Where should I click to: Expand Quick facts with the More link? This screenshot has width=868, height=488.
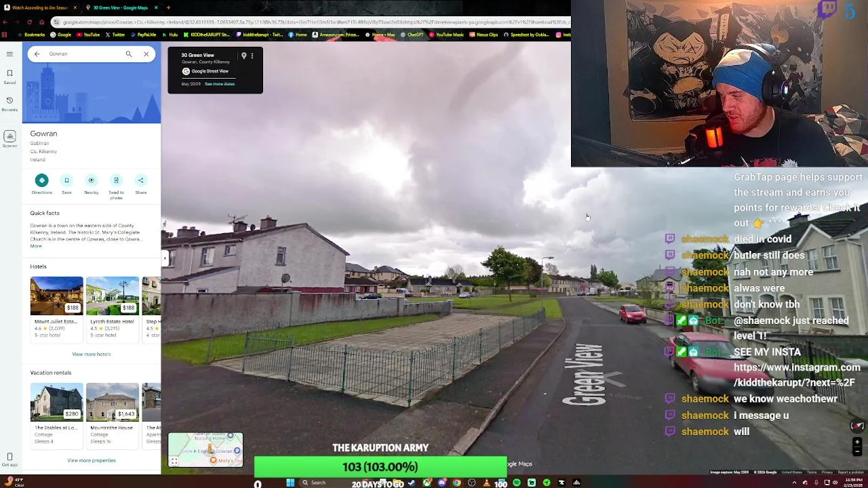(35, 246)
